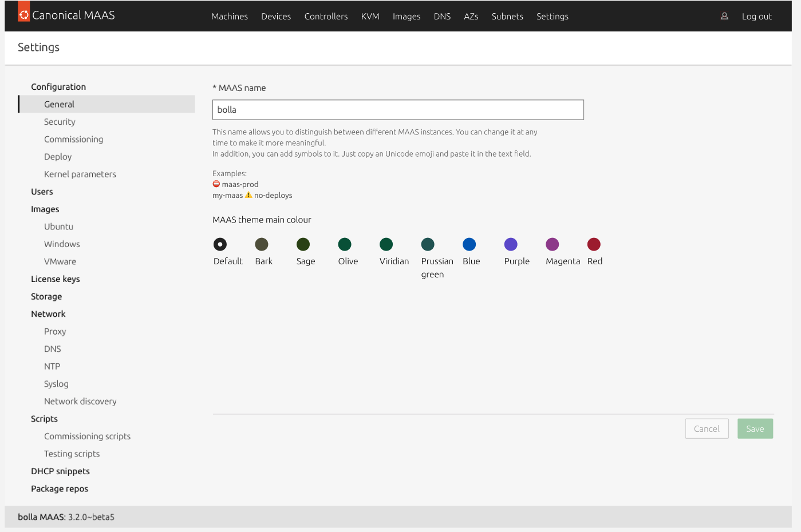This screenshot has width=801, height=532.
Task: Open Proxy settings under Network
Action: click(55, 332)
